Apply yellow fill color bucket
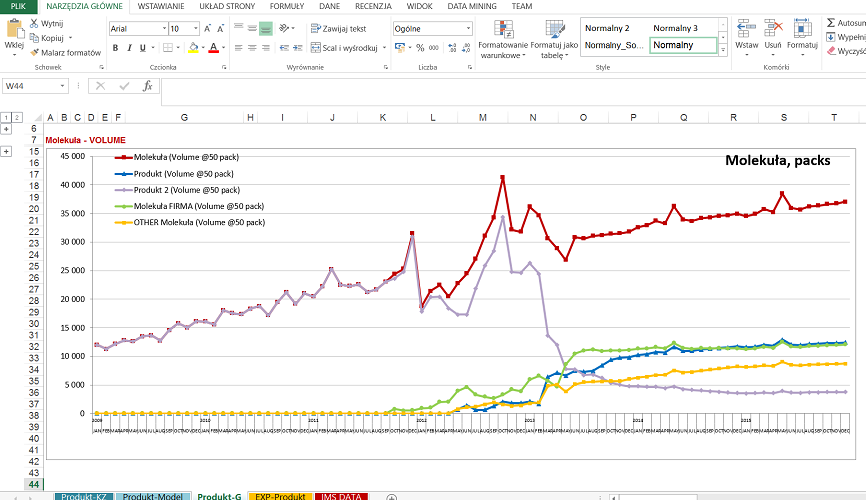The width and height of the screenshot is (866, 500). click(x=193, y=48)
